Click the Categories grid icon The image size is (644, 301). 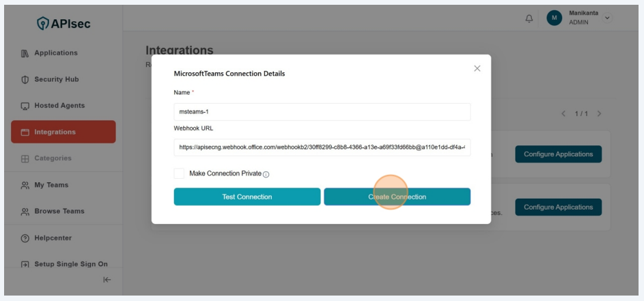pyautogui.click(x=25, y=158)
